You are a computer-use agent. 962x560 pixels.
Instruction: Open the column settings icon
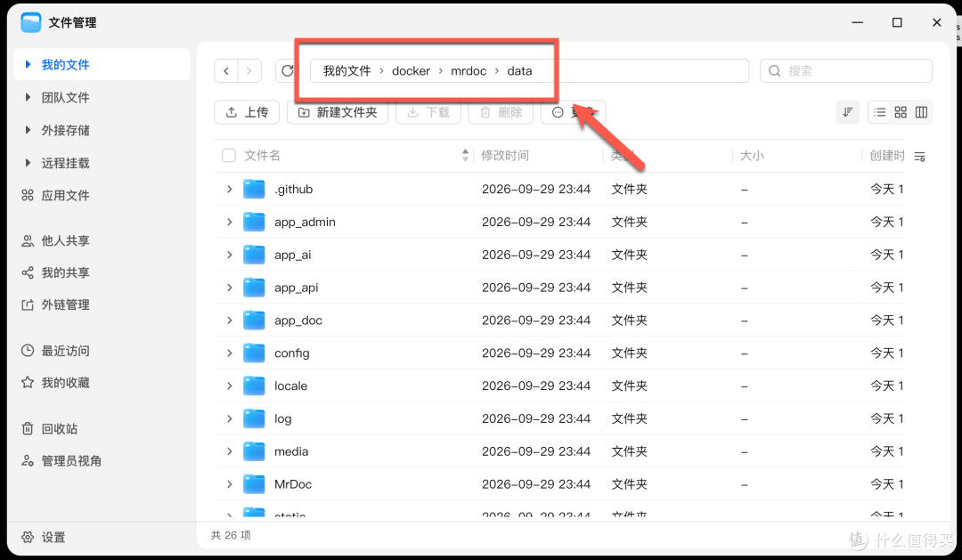pyautogui.click(x=919, y=157)
